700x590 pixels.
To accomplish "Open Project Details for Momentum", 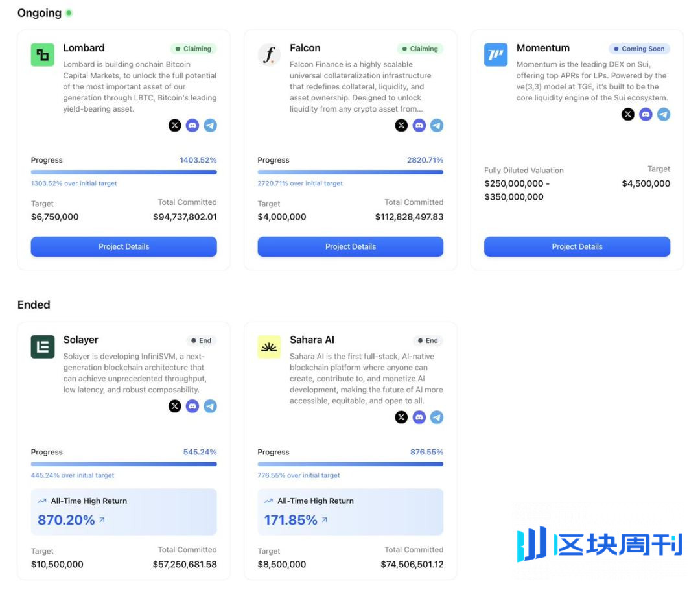I will [x=577, y=247].
